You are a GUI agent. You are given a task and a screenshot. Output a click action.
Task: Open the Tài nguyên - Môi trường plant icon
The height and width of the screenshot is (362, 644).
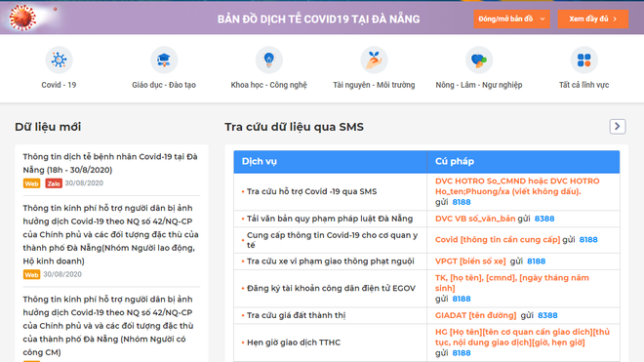pos(374,60)
